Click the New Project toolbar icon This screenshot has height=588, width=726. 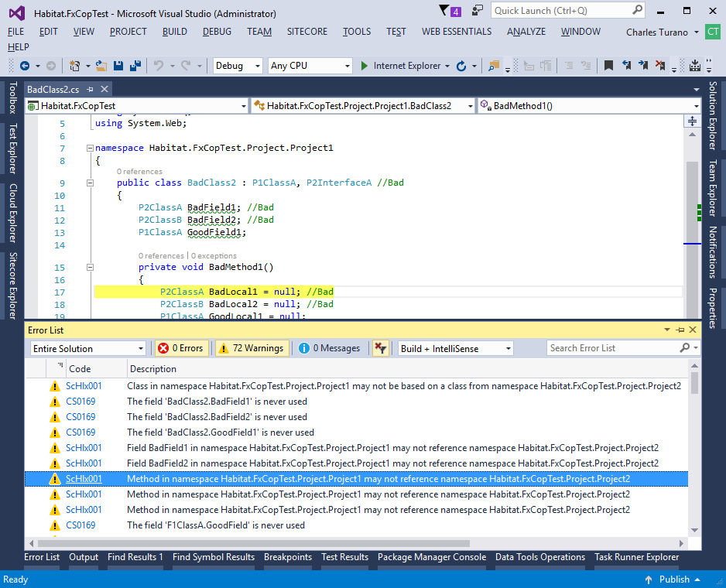74,67
